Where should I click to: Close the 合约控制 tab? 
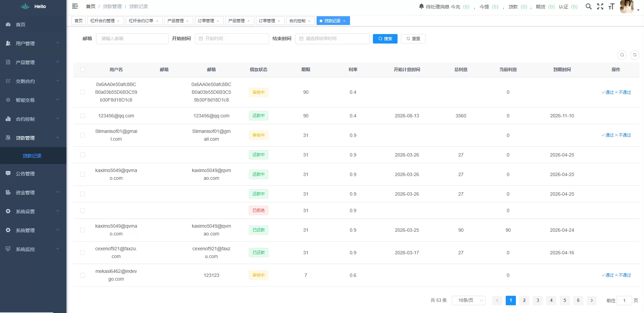(309, 21)
